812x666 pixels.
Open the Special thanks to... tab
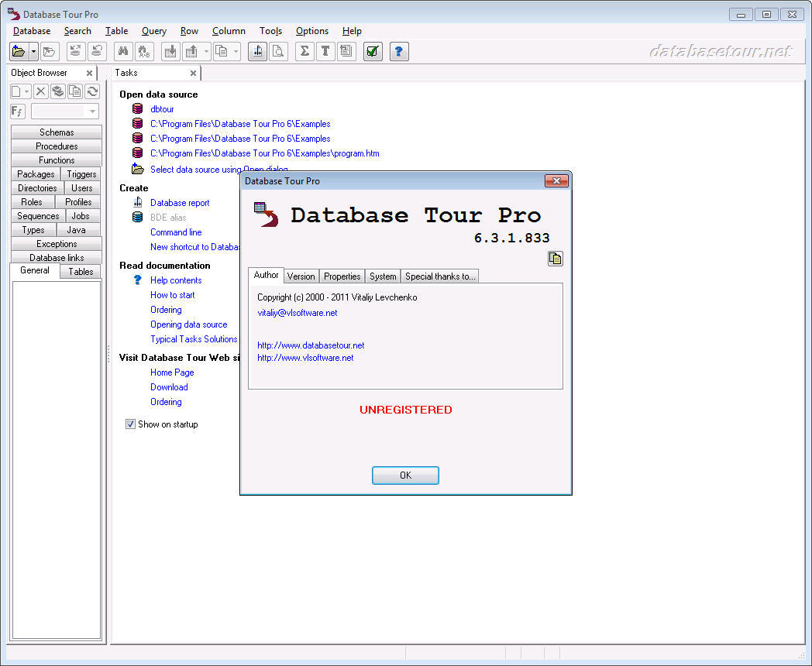pos(439,276)
